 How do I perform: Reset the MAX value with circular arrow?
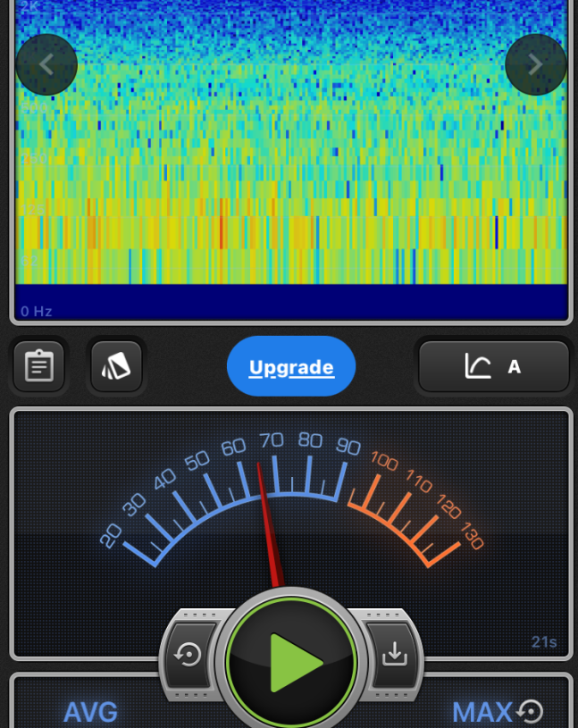point(531,711)
